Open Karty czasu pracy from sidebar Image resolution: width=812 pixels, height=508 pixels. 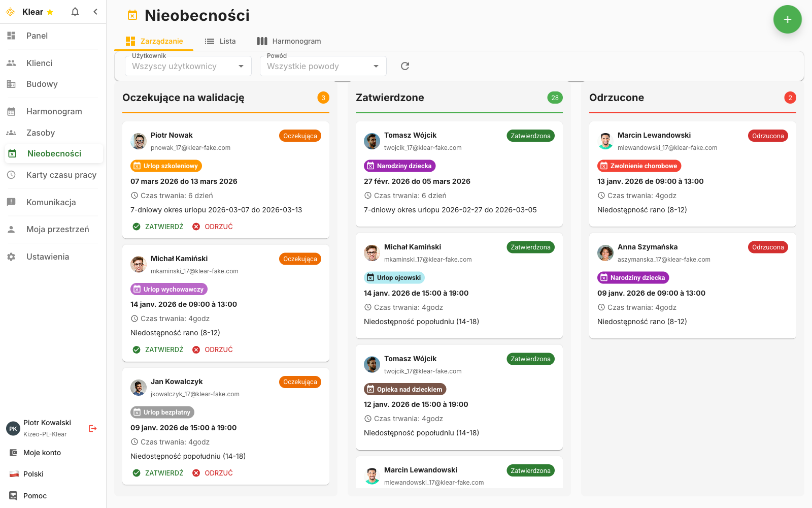(x=61, y=175)
